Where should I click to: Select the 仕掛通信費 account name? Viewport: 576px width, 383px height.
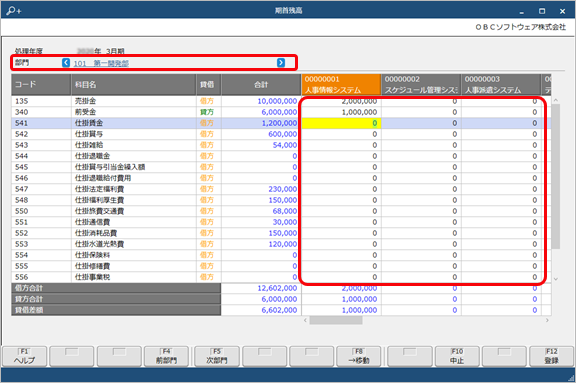92,222
